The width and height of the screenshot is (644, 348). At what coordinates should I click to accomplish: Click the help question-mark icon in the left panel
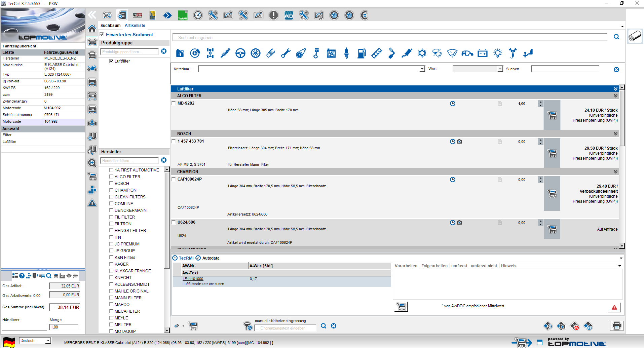pos(22,276)
